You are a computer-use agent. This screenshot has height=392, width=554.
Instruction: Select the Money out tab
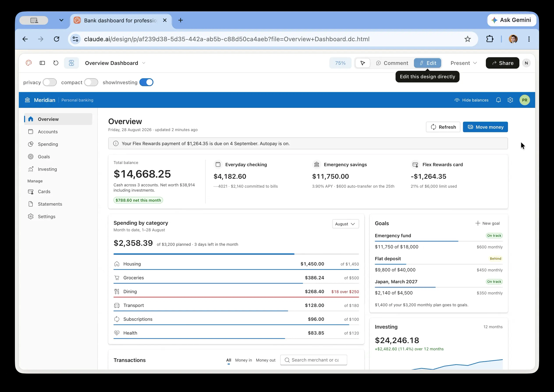266,360
